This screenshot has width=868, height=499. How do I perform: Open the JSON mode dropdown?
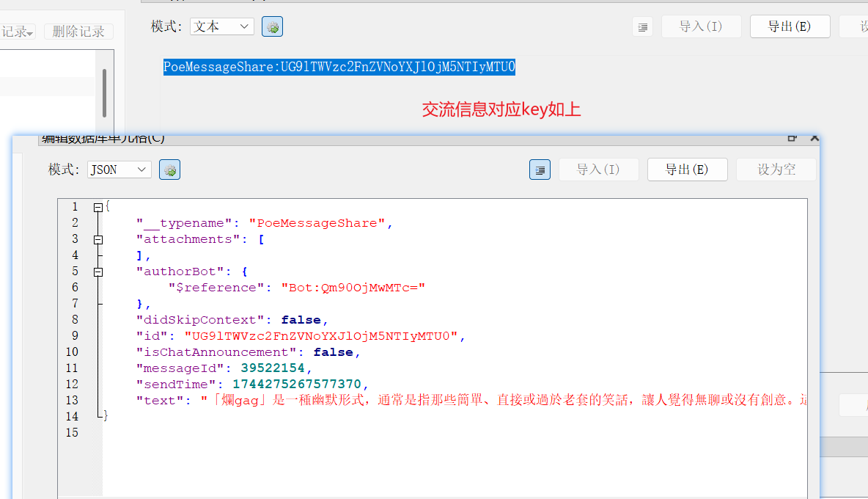pos(119,170)
